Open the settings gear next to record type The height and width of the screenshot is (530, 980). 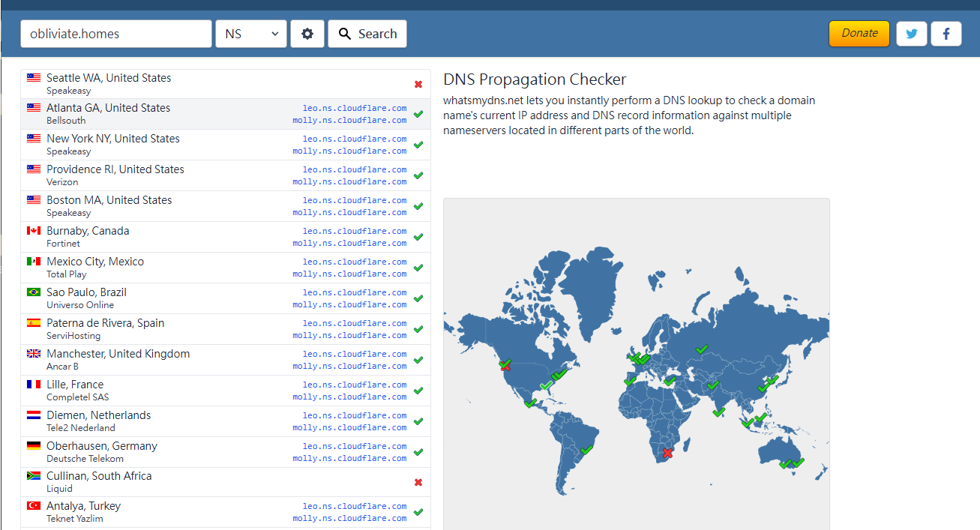point(307,34)
